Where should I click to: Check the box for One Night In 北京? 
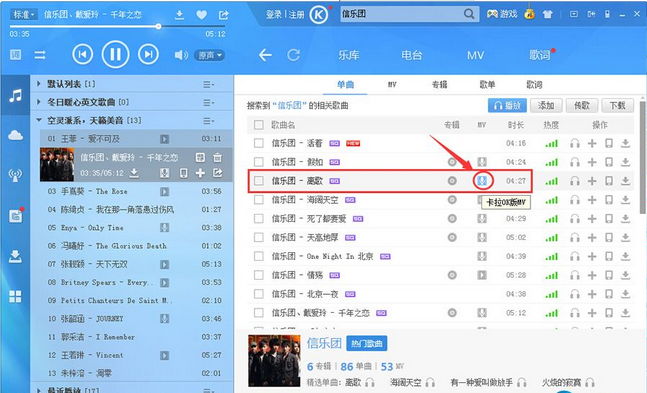point(259,256)
